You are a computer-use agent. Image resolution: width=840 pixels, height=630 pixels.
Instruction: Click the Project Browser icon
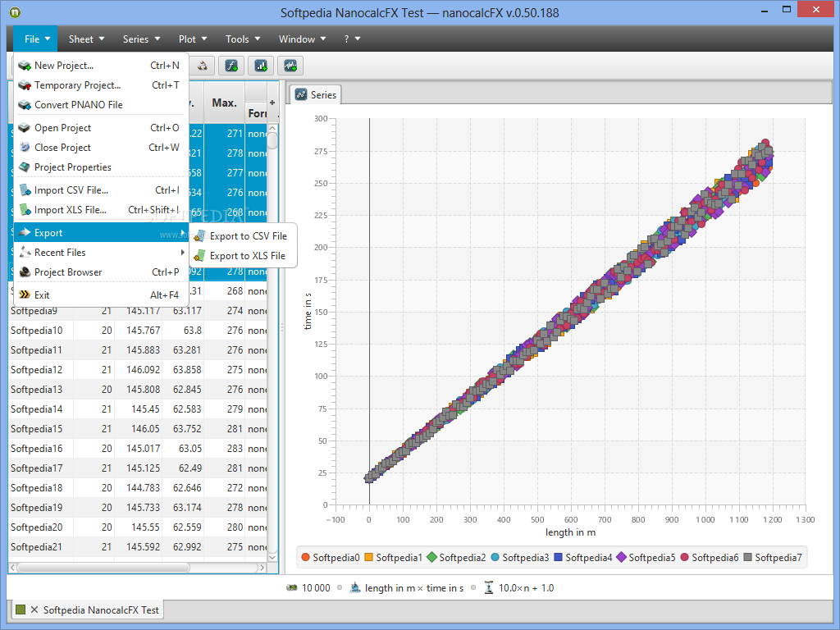pos(25,272)
